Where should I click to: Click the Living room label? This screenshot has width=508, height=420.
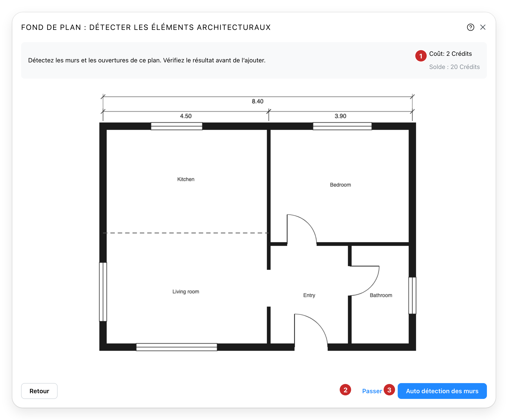(x=185, y=292)
